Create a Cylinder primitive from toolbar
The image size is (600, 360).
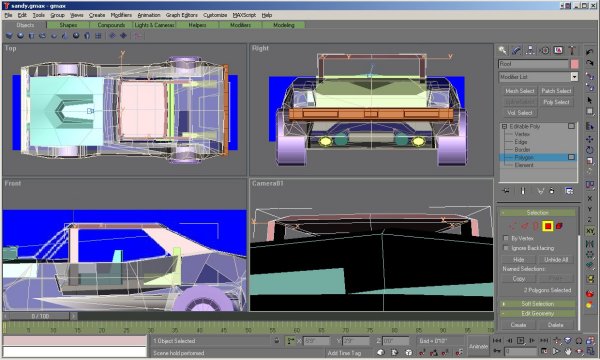coord(31,36)
